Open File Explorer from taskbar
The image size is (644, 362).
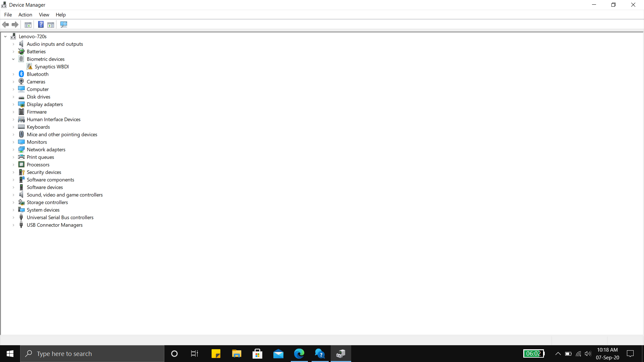(x=236, y=354)
